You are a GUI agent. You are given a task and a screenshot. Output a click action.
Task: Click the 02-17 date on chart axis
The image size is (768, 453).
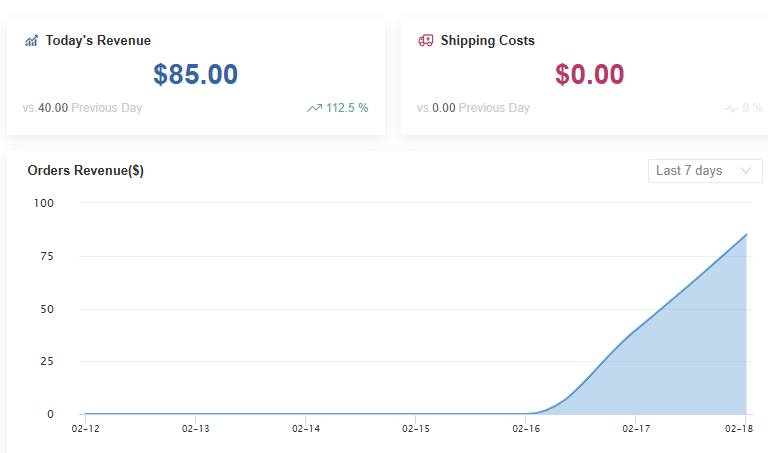pos(636,428)
